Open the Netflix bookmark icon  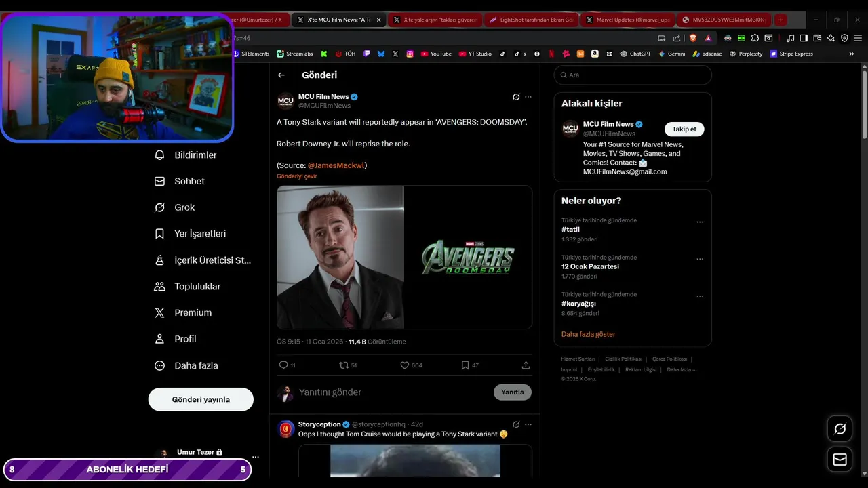[551, 54]
